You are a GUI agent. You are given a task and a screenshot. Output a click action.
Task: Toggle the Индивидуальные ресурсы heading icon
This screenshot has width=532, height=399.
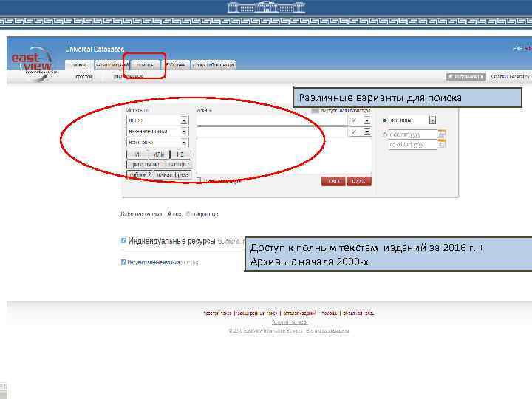pos(123,241)
